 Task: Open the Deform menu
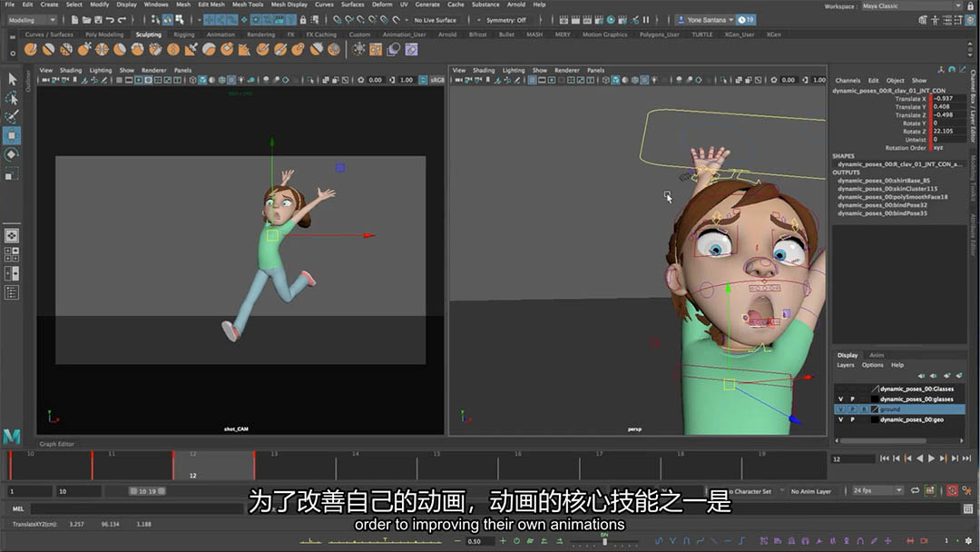(382, 5)
